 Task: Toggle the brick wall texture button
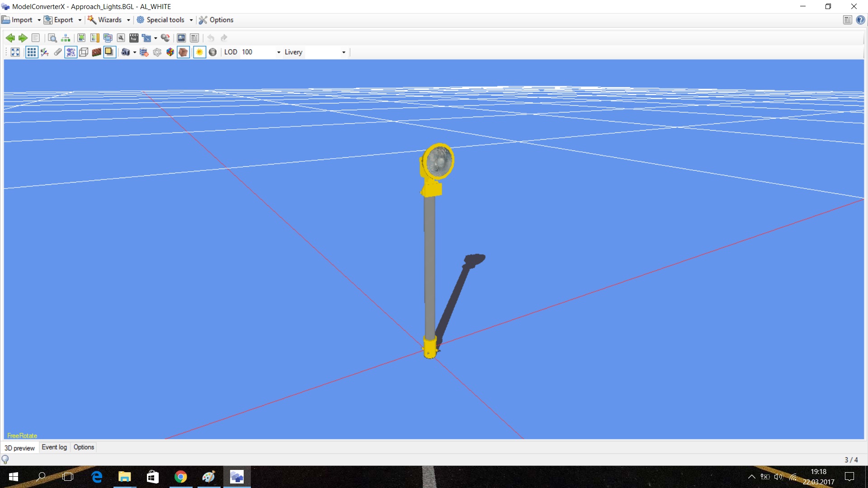pos(96,52)
